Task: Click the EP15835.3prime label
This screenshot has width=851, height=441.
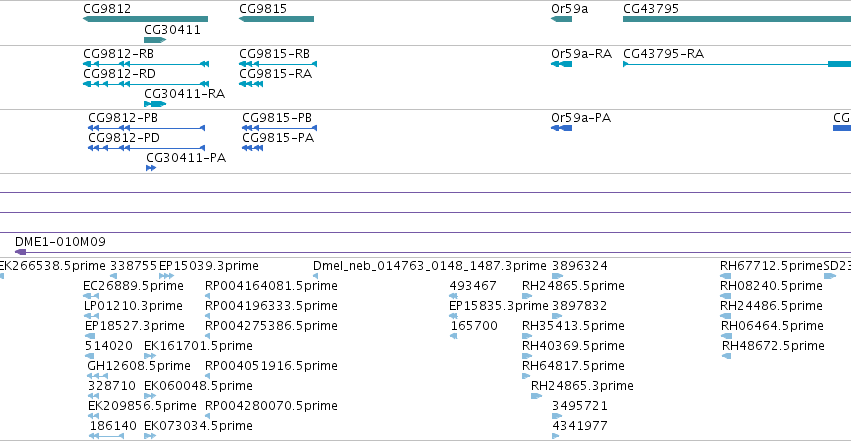Action: pyautogui.click(x=499, y=306)
